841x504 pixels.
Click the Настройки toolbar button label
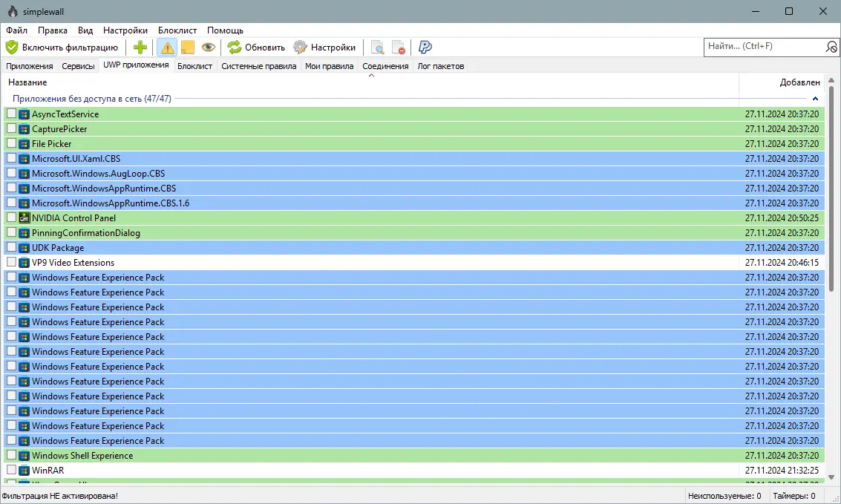click(x=333, y=48)
